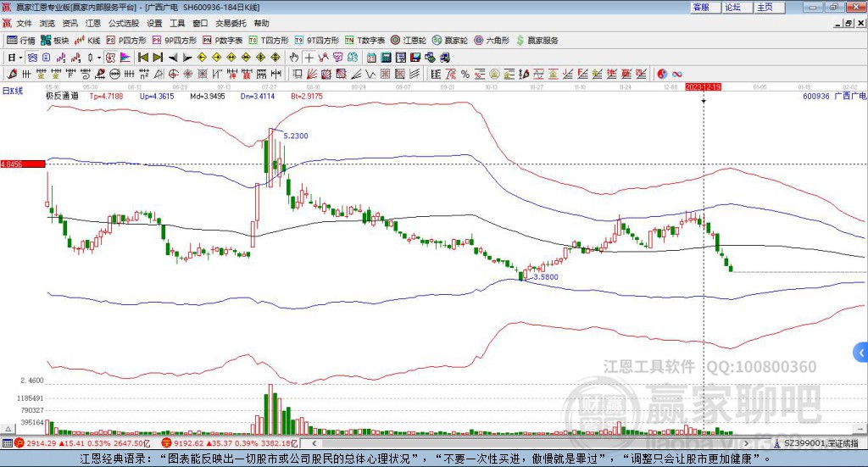The height and width of the screenshot is (467, 868).
Task: Select the red target circle tool
Action: pyautogui.click(x=173, y=74)
